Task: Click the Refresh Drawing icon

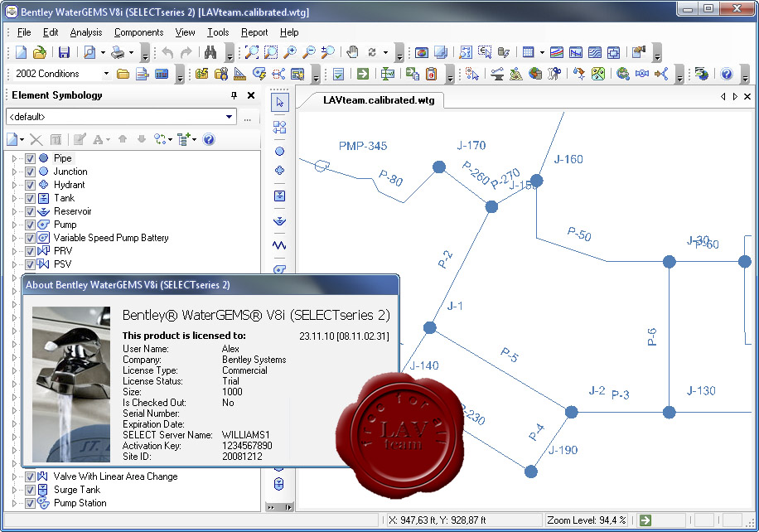Action: (x=372, y=52)
